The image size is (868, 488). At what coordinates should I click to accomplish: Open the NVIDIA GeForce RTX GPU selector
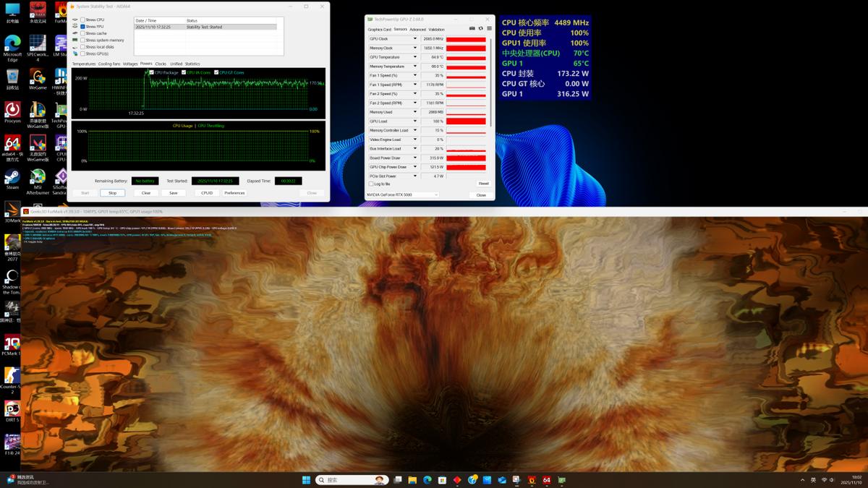(403, 194)
